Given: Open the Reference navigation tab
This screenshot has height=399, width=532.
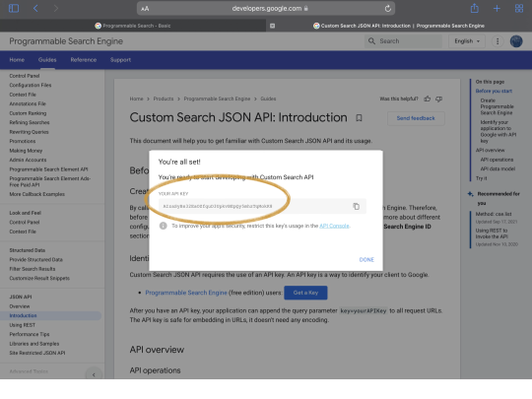Looking at the screenshot, I should click(84, 60).
